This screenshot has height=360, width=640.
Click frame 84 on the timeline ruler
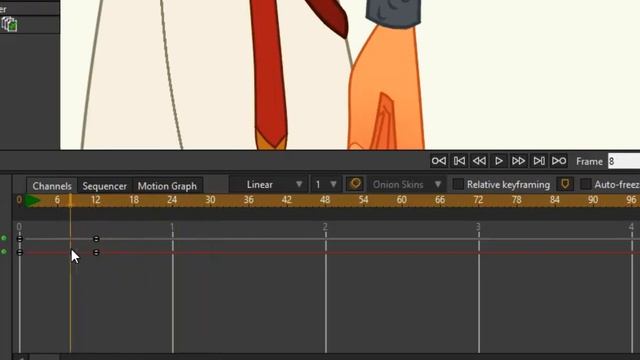[x=554, y=200]
